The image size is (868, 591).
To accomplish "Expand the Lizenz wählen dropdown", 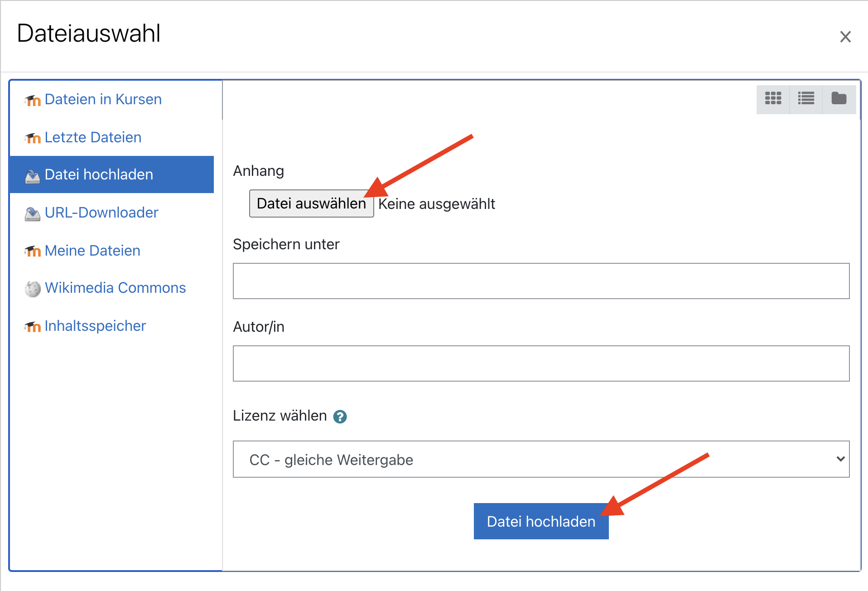I will [x=540, y=459].
